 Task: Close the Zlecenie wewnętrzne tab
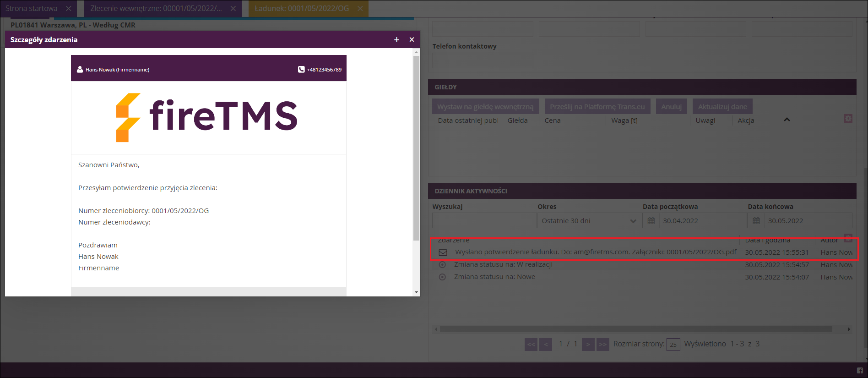point(233,8)
